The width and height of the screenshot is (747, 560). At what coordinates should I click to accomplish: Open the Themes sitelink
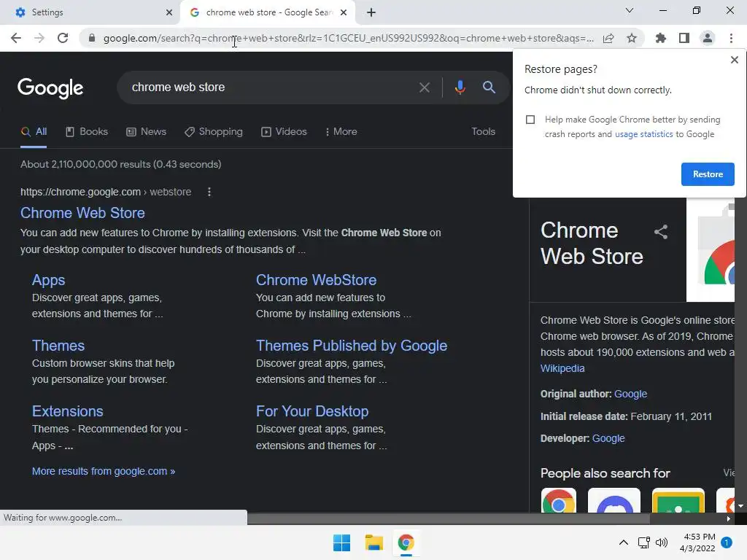coord(58,346)
